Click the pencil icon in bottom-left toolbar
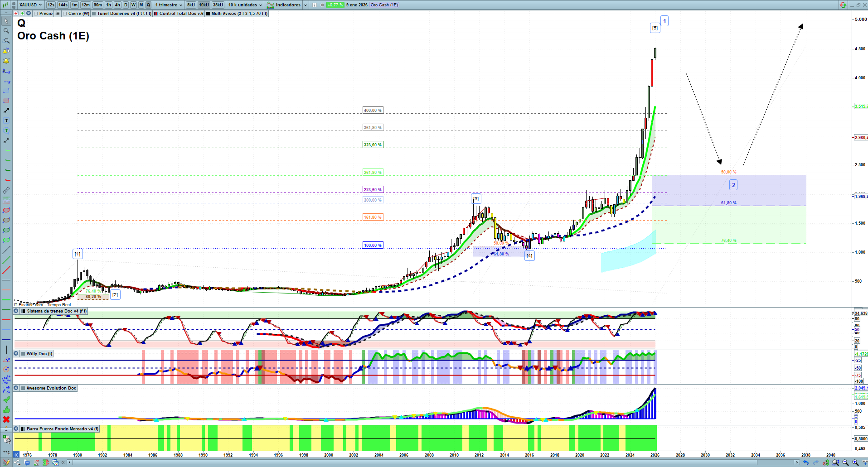The width and height of the screenshot is (868, 467). tap(6, 462)
